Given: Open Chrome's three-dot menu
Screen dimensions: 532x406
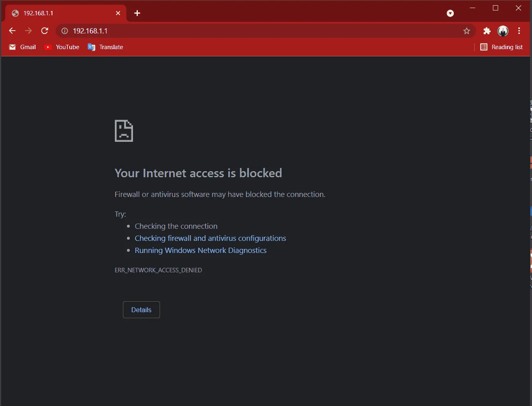Looking at the screenshot, I should [519, 31].
